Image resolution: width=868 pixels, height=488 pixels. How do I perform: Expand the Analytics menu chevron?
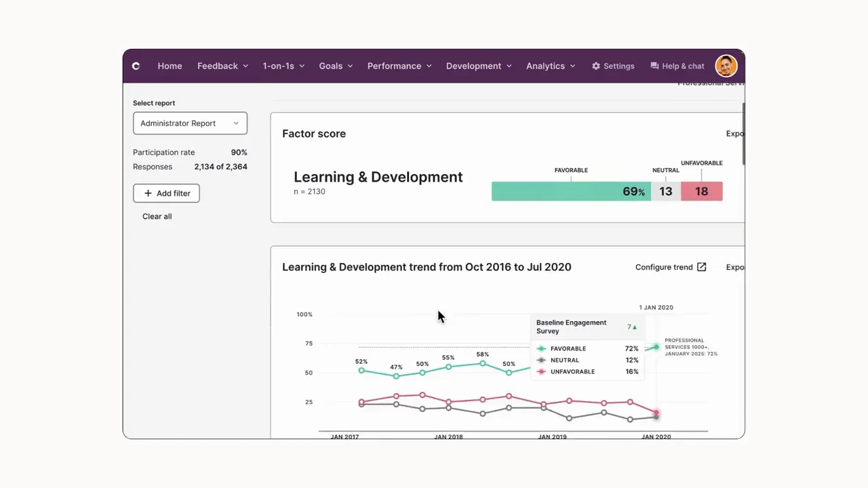point(572,66)
